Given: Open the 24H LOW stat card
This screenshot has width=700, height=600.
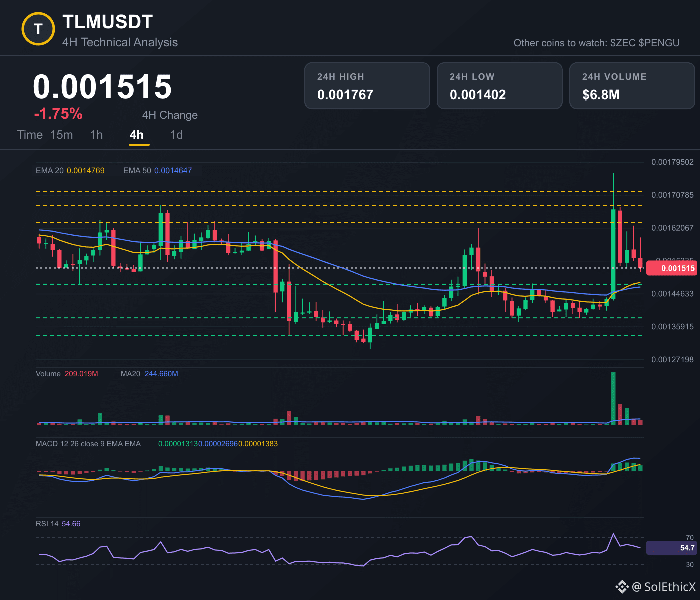Looking at the screenshot, I should (500, 86).
